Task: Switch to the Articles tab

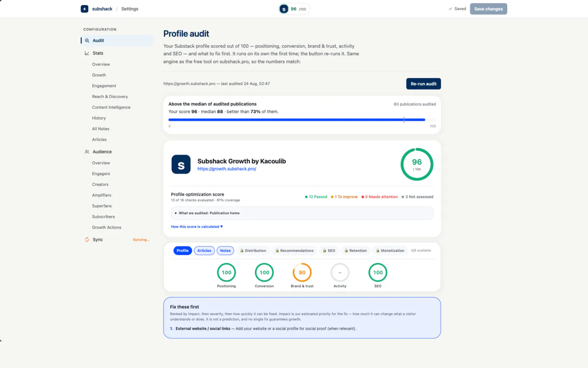Action: click(x=204, y=251)
